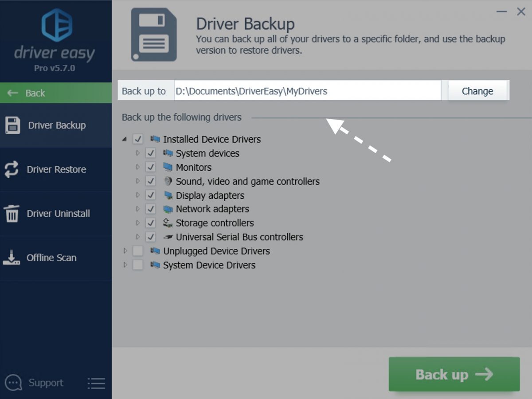532x399 pixels.
Task: Click the Display adapters device icon
Action: point(168,195)
